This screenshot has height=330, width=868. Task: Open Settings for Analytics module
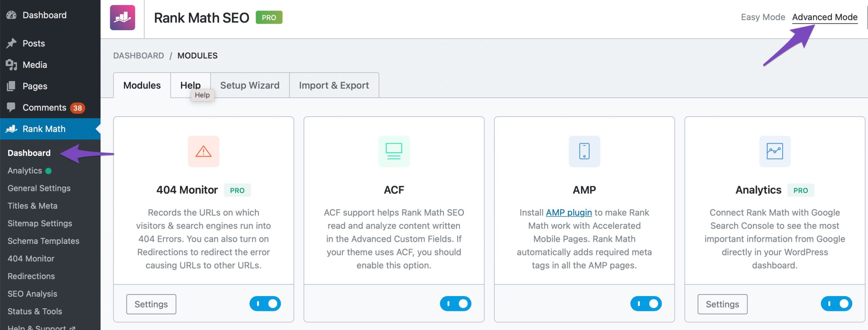(722, 304)
